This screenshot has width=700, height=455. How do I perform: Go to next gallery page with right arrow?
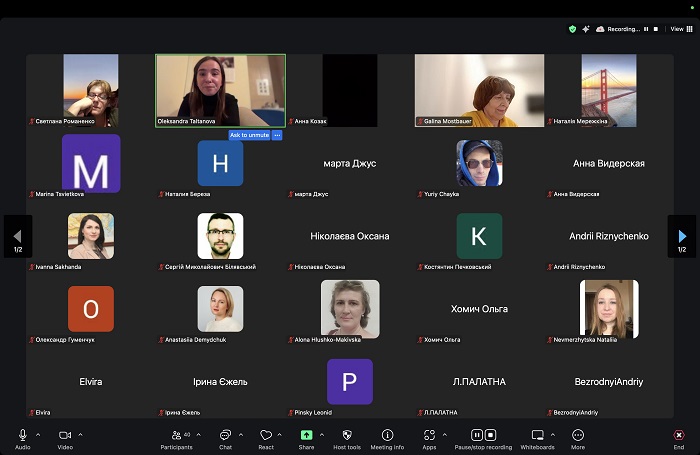[x=682, y=237]
